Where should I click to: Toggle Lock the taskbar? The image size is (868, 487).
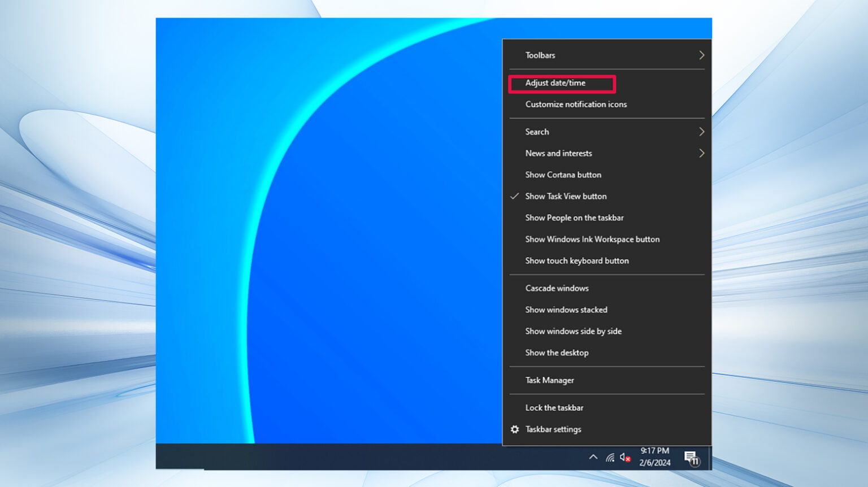554,407
